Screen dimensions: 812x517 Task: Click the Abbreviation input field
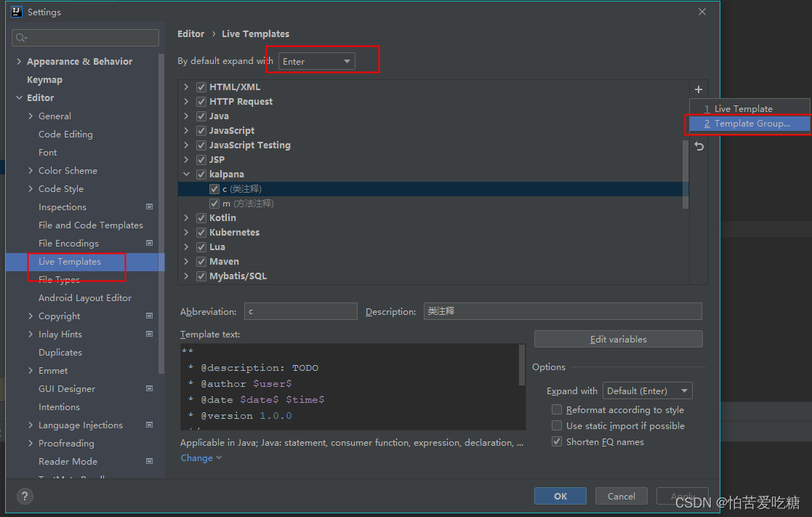(301, 311)
